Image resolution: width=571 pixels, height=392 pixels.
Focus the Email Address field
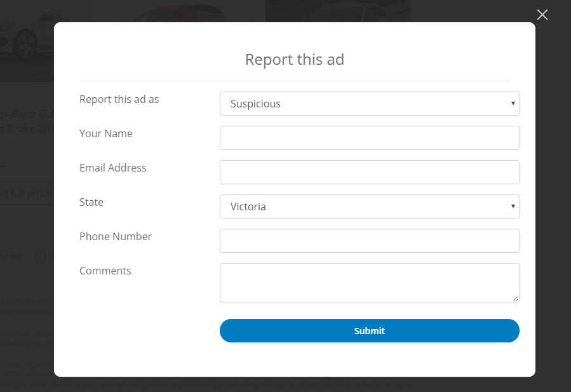pyautogui.click(x=369, y=172)
